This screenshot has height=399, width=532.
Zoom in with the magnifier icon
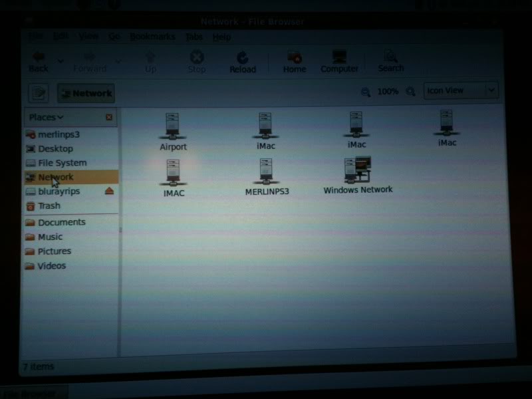[410, 91]
